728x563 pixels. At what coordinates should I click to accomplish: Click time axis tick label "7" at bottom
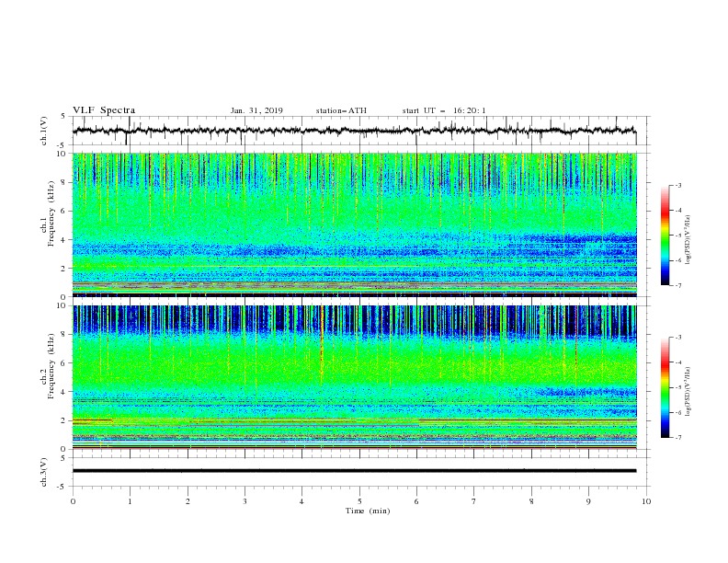click(474, 501)
